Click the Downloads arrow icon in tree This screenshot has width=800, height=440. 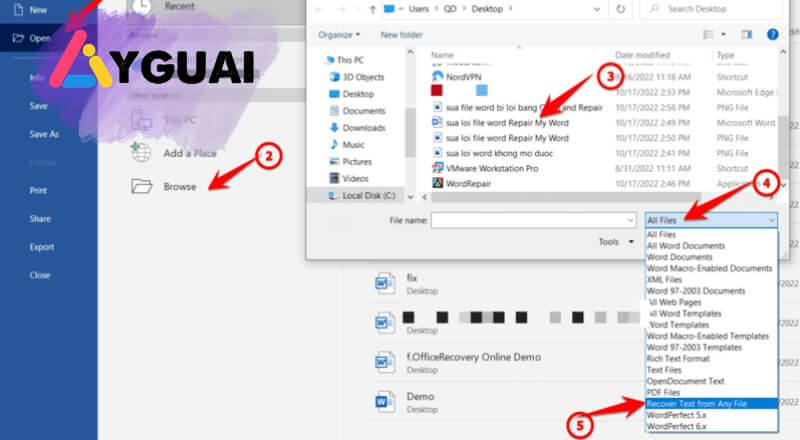334,128
